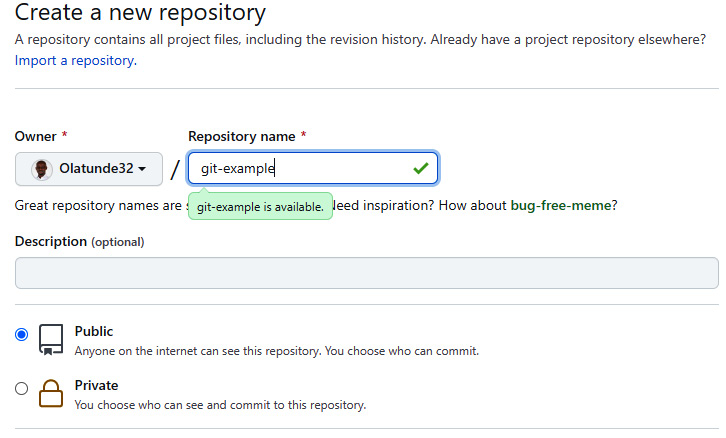Image resolution: width=726 pixels, height=438 pixels.
Task: Choose visibility via the Public label
Action: 94,331
